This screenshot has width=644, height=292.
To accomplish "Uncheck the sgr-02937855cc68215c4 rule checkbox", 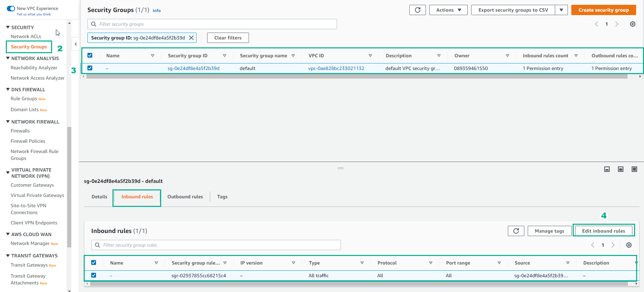I will pyautogui.click(x=94, y=275).
